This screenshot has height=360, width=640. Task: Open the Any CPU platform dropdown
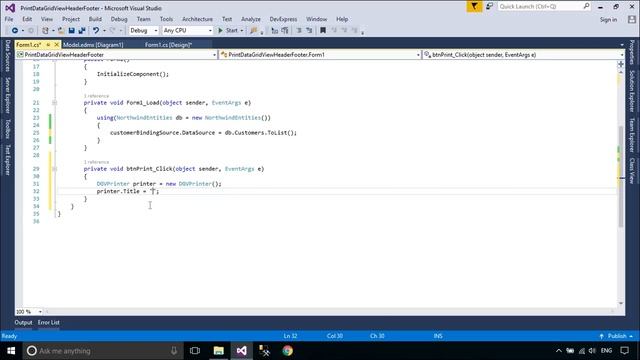pyautogui.click(x=210, y=31)
